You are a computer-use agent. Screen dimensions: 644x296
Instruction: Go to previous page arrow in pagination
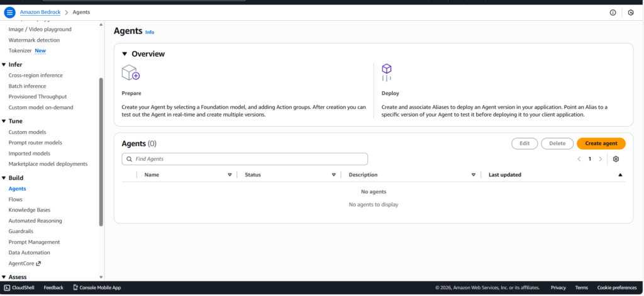click(x=579, y=159)
